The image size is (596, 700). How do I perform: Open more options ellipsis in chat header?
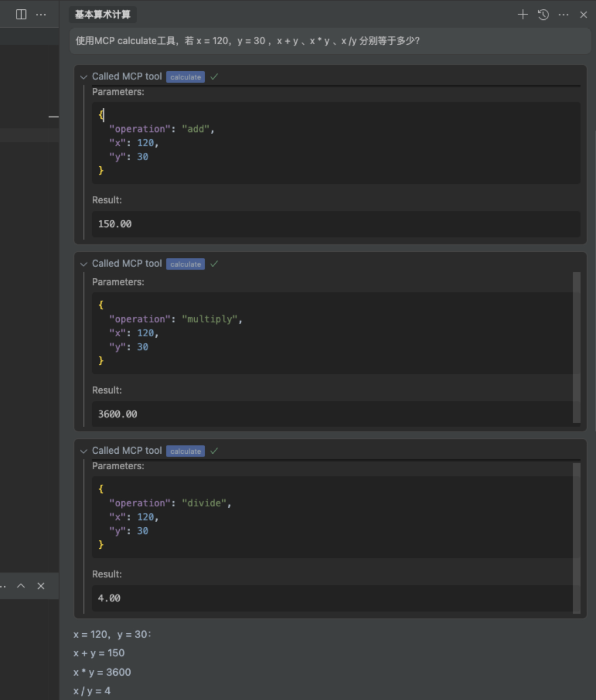coord(563,14)
